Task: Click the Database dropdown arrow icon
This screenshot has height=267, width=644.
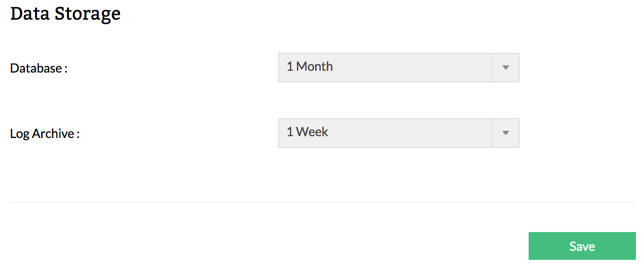Action: tap(506, 68)
